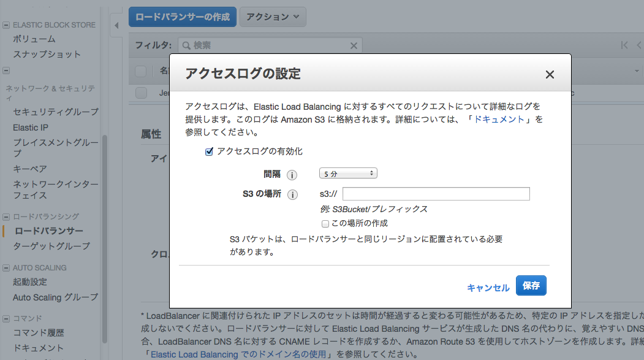This screenshot has width=644, height=360.
Task: Collapse the AUTO SCALING sidebar section
Action: (6, 268)
